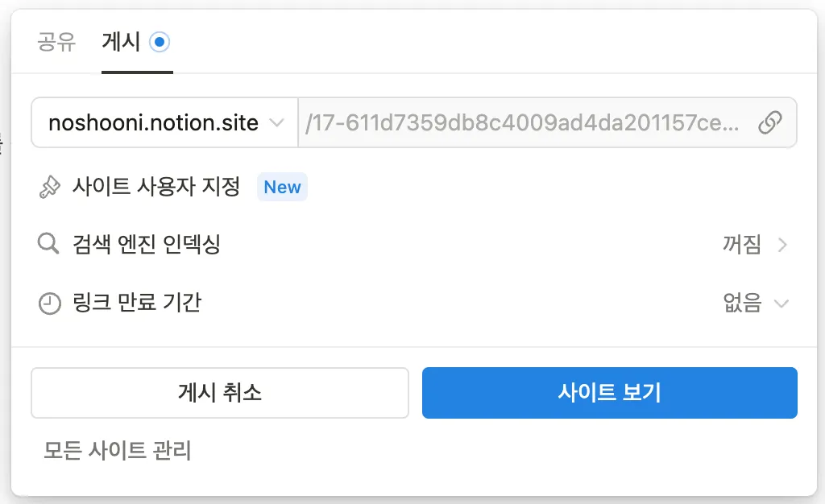Click the 꺼짐 indexing status
The image size is (825, 504).
(x=741, y=246)
